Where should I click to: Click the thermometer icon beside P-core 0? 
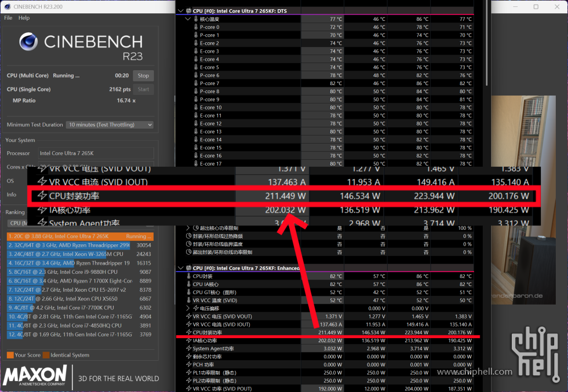click(196, 27)
